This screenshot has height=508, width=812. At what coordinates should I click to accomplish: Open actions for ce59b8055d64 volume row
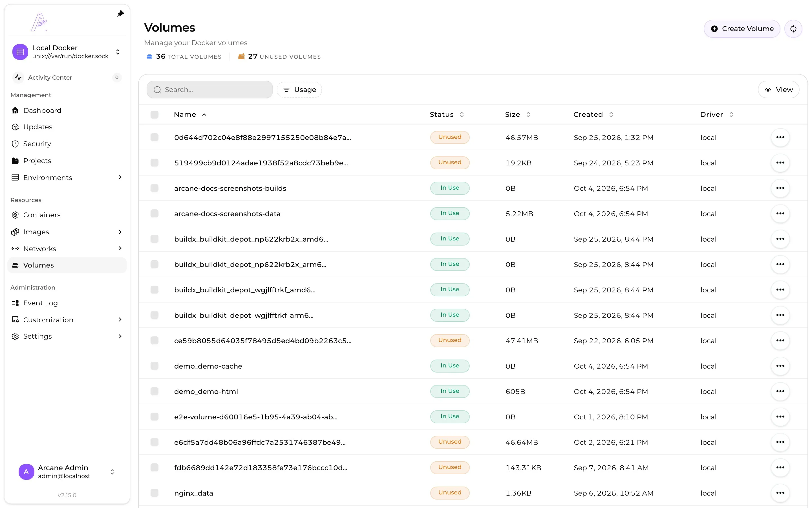[x=780, y=340]
